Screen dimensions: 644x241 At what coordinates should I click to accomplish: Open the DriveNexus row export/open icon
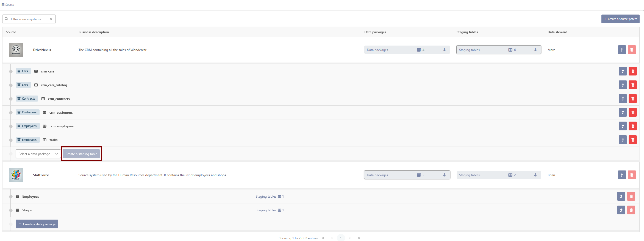point(622,50)
